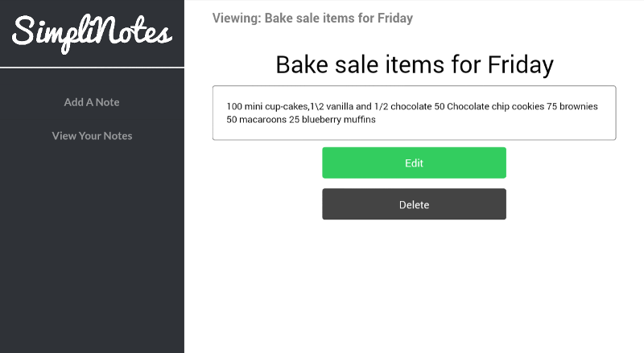
Task: Click the white divider line under the logo
Action: coord(92,68)
